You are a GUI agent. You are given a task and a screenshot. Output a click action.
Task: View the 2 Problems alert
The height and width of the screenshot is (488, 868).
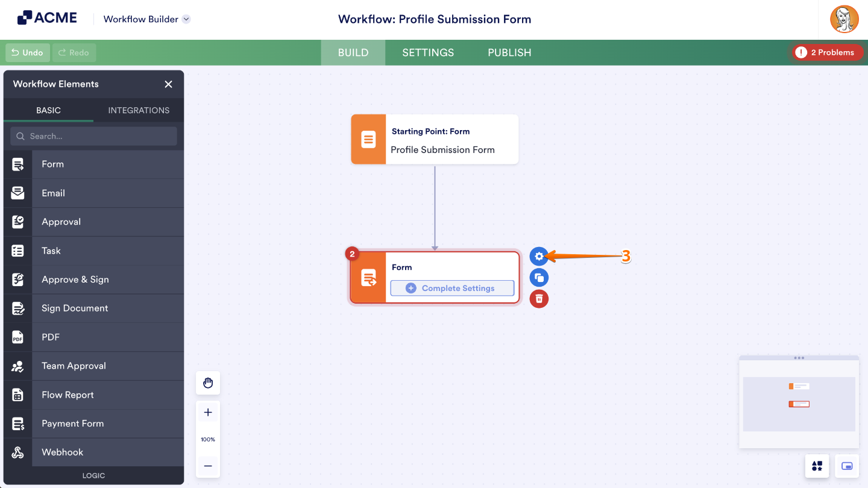[828, 52]
